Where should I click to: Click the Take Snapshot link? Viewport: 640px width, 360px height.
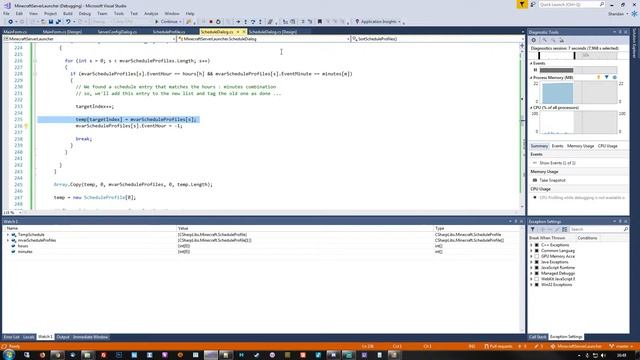point(552,180)
